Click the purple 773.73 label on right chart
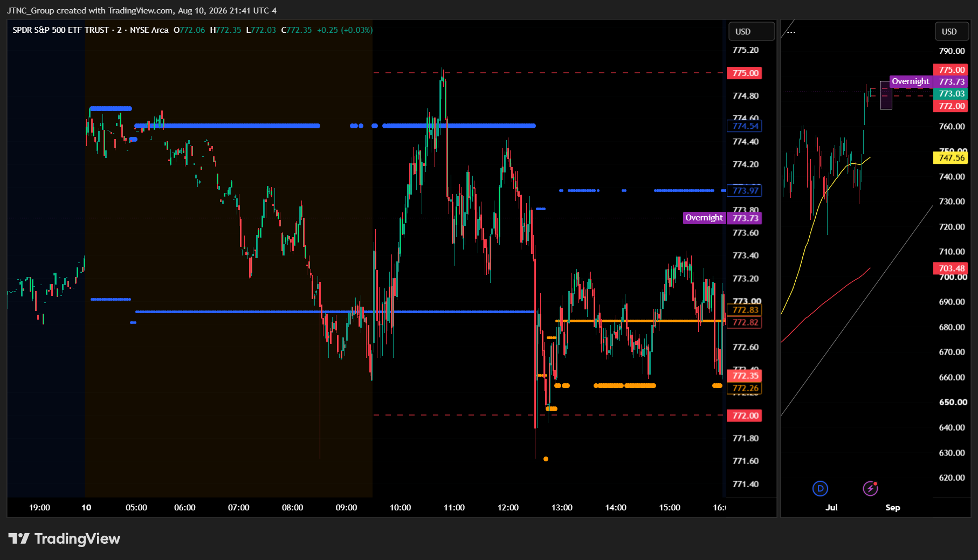978x560 pixels. (952, 81)
